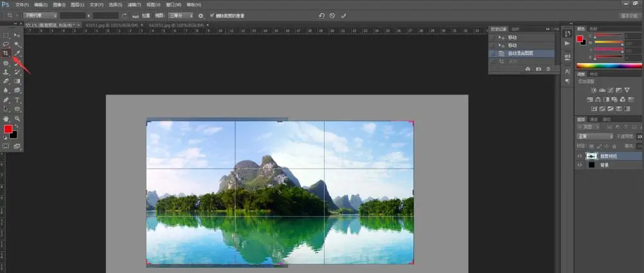Click the red foreground color swatch
This screenshot has width=644, height=273.
pyautogui.click(x=8, y=129)
